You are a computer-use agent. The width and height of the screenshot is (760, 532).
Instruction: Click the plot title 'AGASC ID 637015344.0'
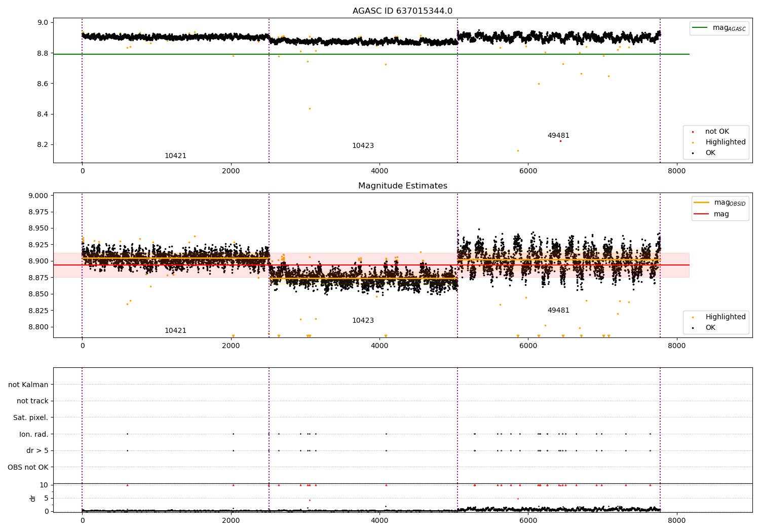(402, 11)
